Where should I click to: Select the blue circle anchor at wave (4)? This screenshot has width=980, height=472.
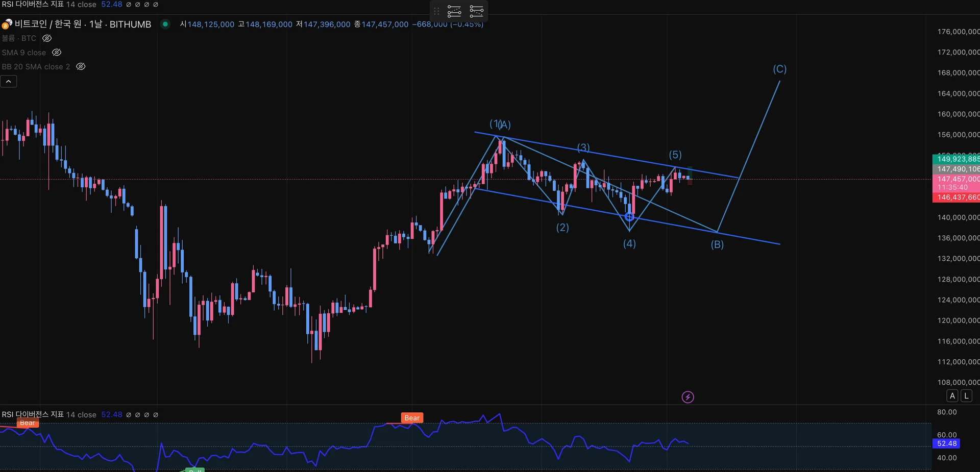629,217
